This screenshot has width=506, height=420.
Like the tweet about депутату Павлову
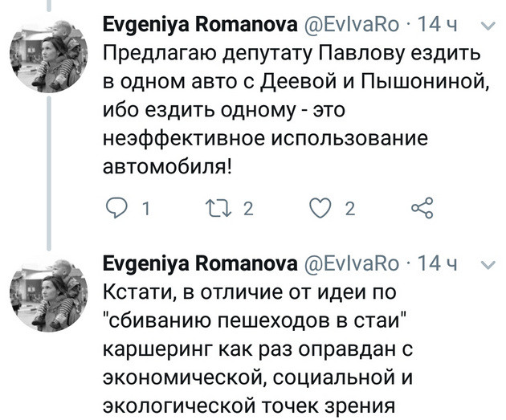point(321,210)
